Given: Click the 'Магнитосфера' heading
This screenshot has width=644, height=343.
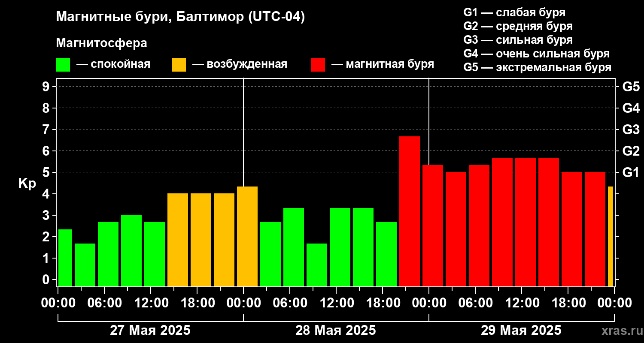Looking at the screenshot, I should (101, 43).
